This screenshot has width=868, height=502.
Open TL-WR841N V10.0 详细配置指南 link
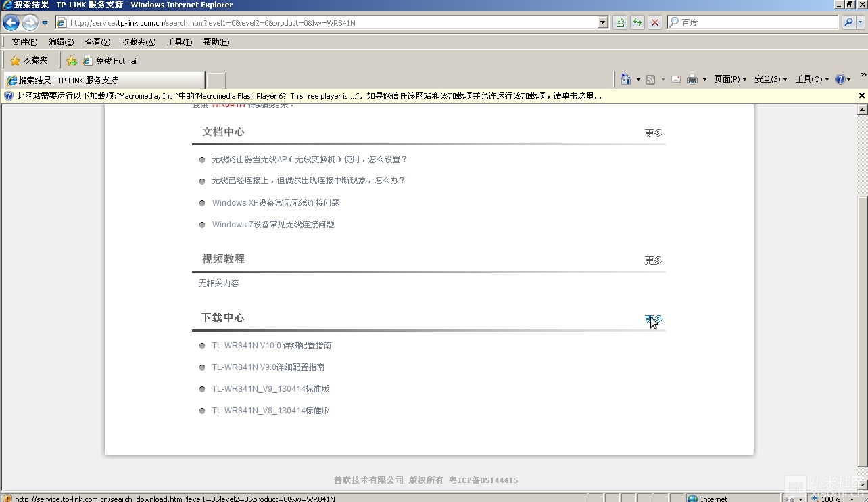click(x=272, y=346)
